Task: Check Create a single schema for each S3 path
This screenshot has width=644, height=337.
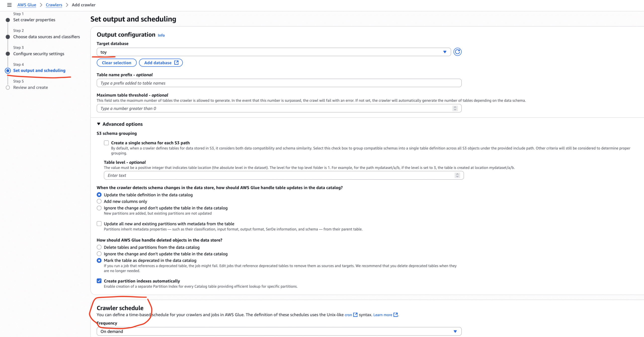Action: (x=106, y=143)
